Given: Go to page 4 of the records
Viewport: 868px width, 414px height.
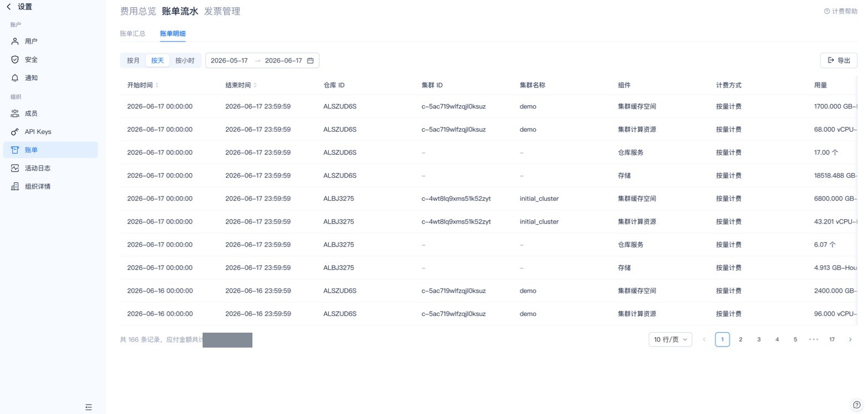Looking at the screenshot, I should 777,339.
